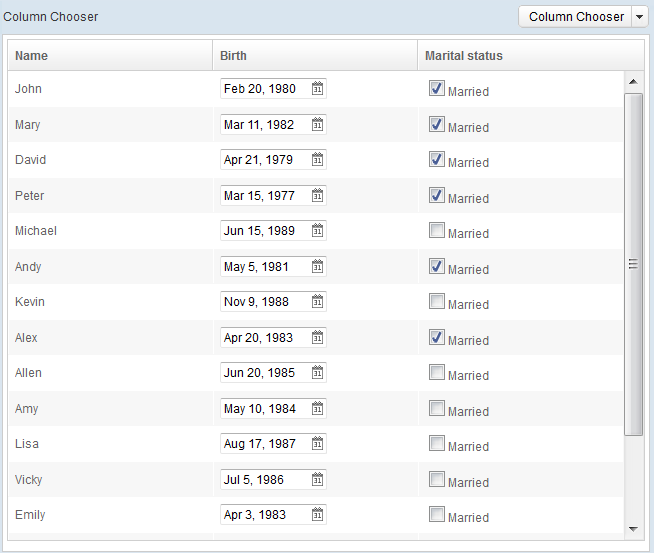The height and width of the screenshot is (553, 654).
Task: Click Andy's birth date input field
Action: pyautogui.click(x=273, y=266)
